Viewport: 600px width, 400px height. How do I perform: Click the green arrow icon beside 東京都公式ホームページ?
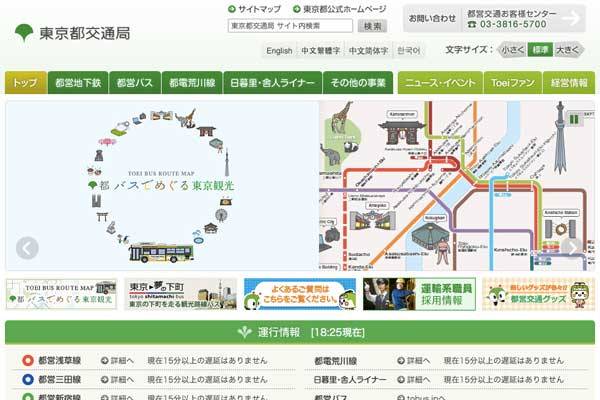pyautogui.click(x=296, y=9)
